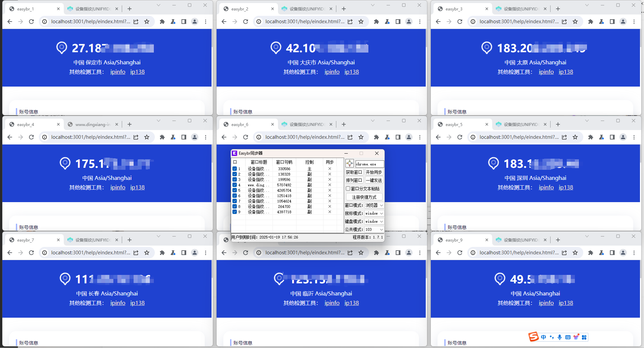The image size is (644, 348).
Task: Click the 开始同步 button
Action: point(374,172)
